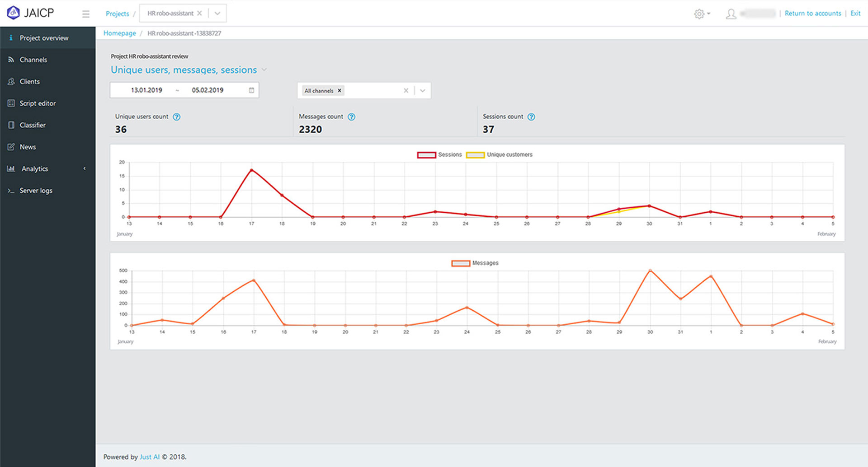Open the Script editor
The width and height of the screenshot is (868, 467).
[38, 103]
